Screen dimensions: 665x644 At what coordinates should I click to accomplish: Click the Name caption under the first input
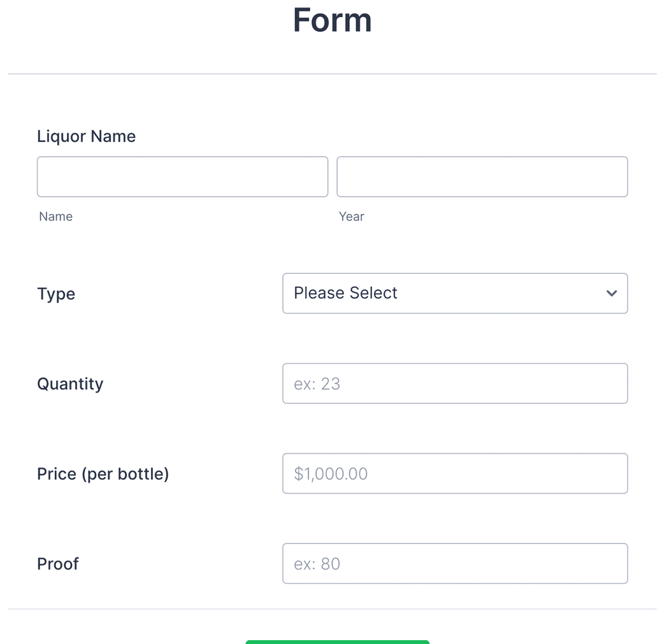(x=55, y=217)
